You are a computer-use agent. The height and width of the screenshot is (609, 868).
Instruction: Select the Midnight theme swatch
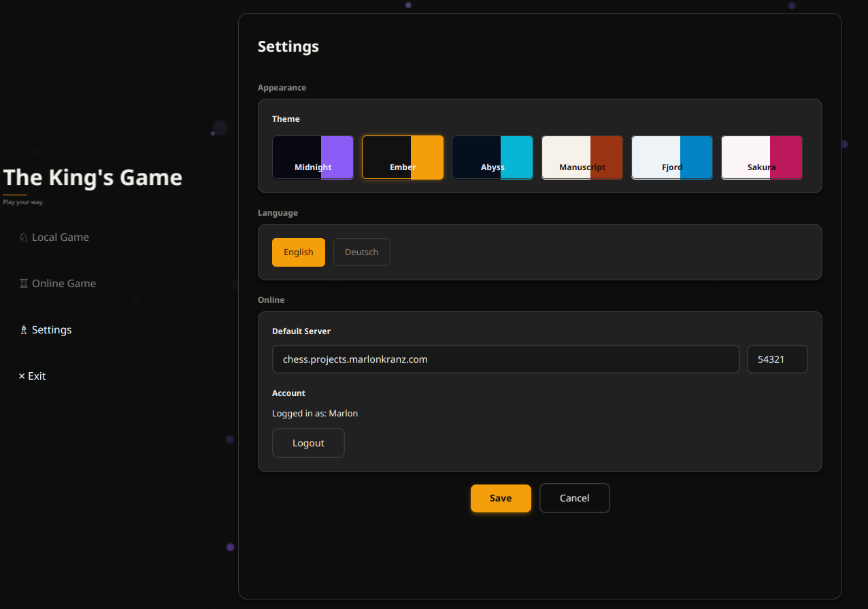click(313, 157)
